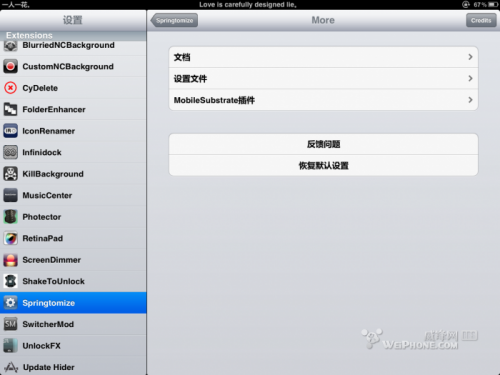Select Photector in sidebar

(73, 217)
